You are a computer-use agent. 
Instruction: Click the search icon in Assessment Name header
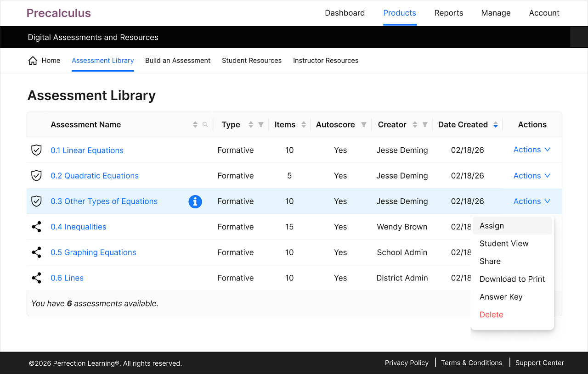click(205, 124)
